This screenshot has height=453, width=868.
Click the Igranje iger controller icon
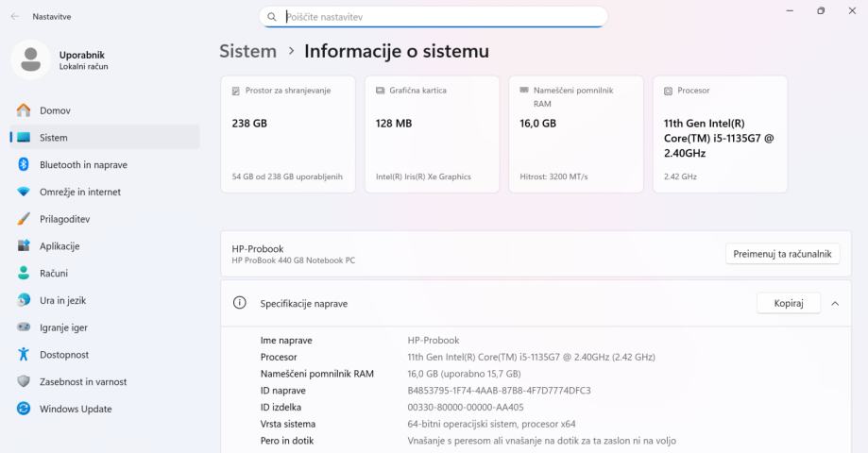coord(24,327)
